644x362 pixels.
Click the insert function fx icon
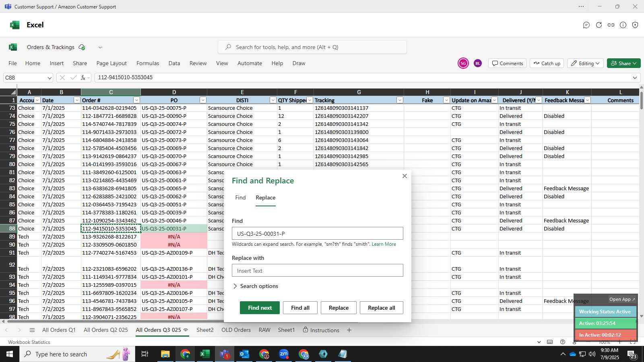(x=83, y=78)
